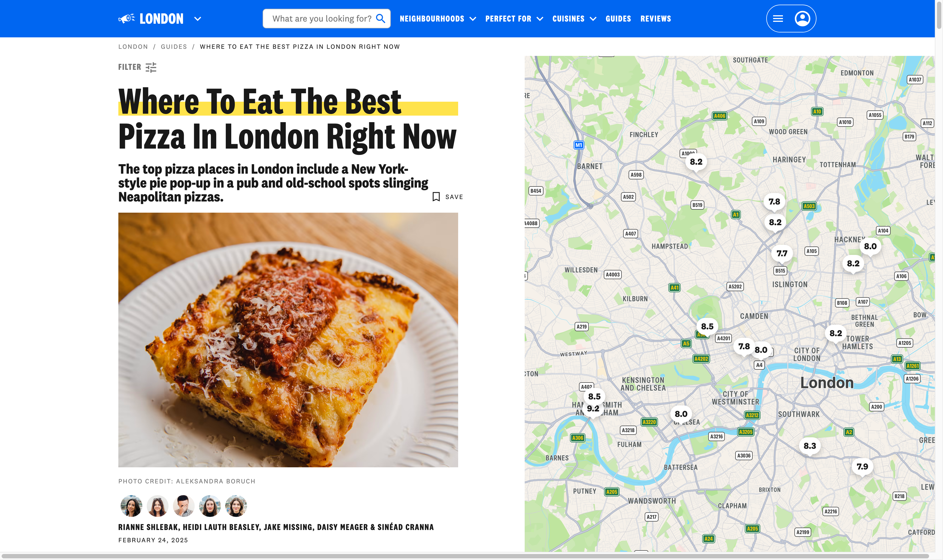Click the Infatuation megaphone logo
Image resolution: width=943 pixels, height=560 pixels.
tap(127, 19)
